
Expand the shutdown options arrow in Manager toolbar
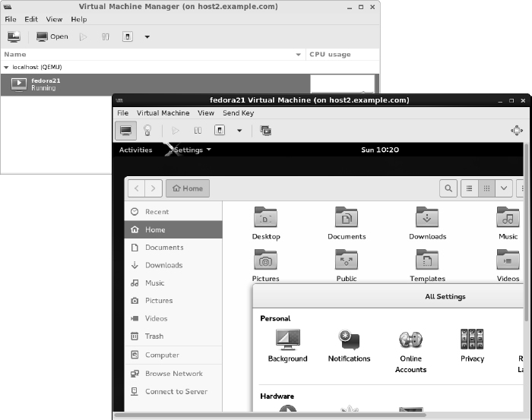(147, 36)
